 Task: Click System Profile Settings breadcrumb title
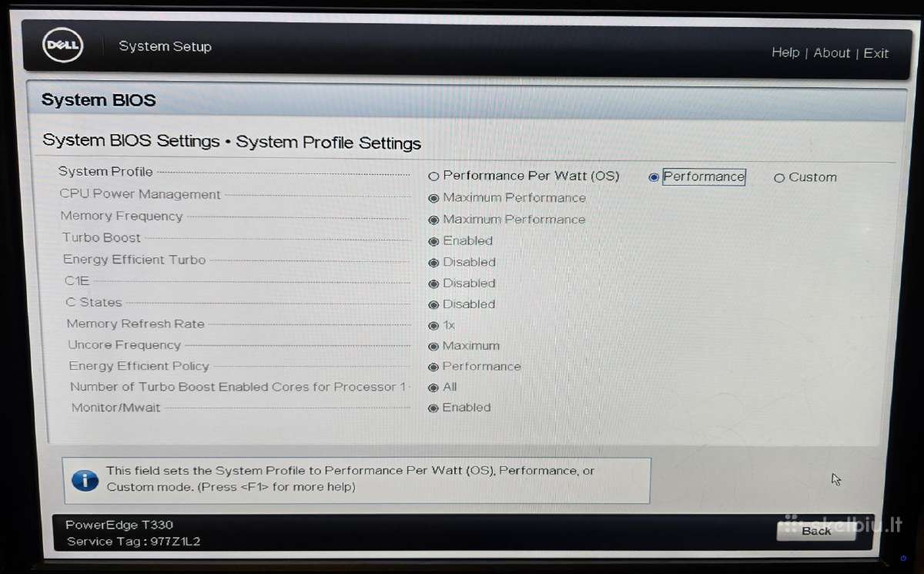(x=329, y=143)
